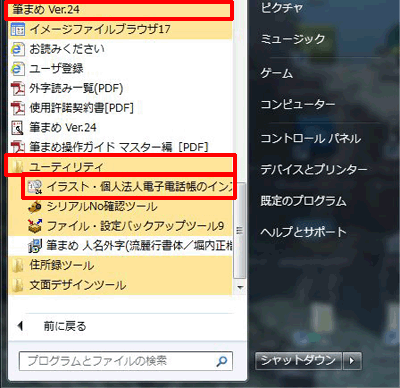The height and width of the screenshot is (388, 400).
Task: Click the ファイル・設定バックアップツール9 icon
Action: click(x=35, y=226)
